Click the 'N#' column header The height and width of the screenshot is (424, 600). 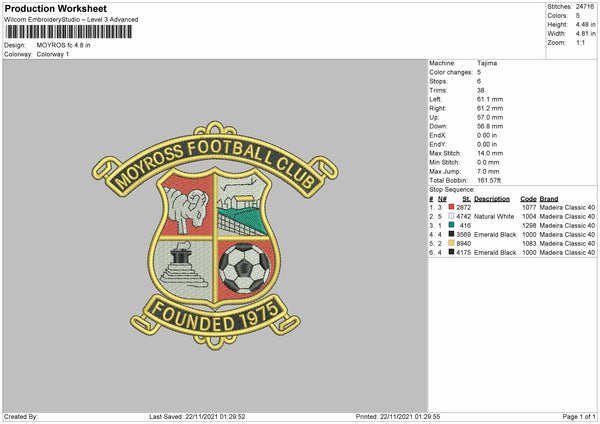(x=442, y=199)
